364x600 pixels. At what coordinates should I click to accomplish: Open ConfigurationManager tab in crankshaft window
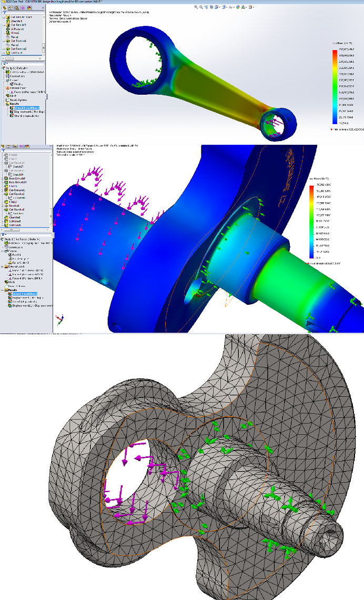[15, 146]
